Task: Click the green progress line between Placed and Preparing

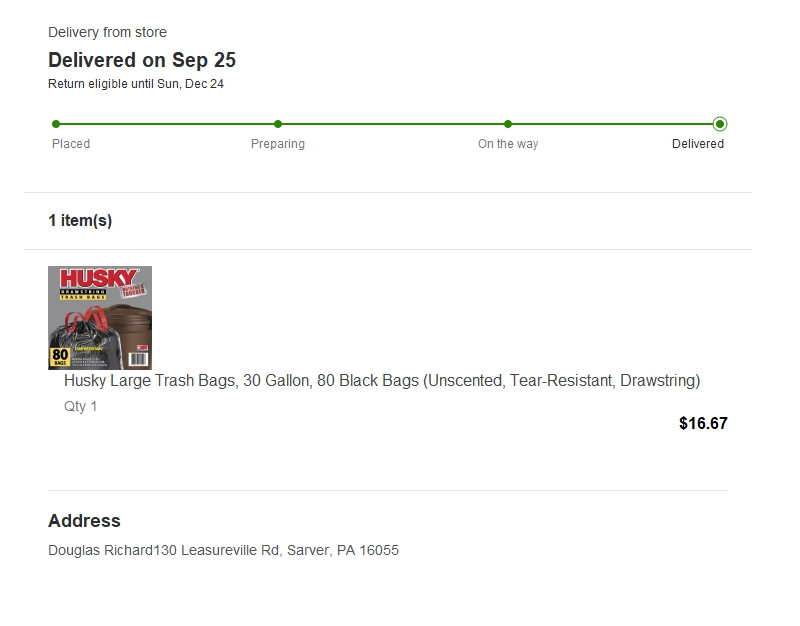Action: point(167,124)
